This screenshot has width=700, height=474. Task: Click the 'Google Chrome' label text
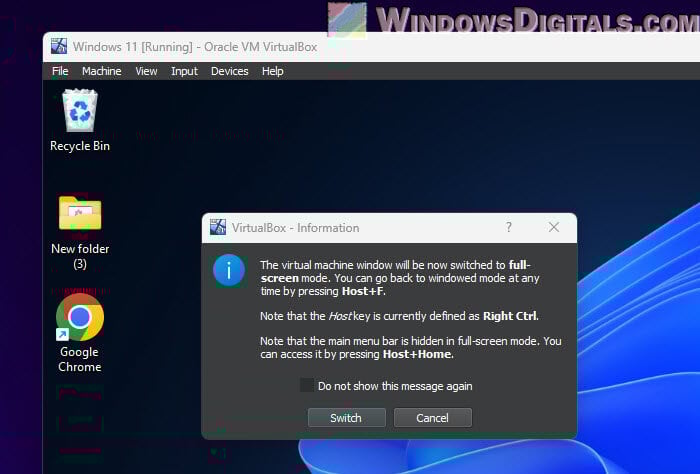click(79, 359)
